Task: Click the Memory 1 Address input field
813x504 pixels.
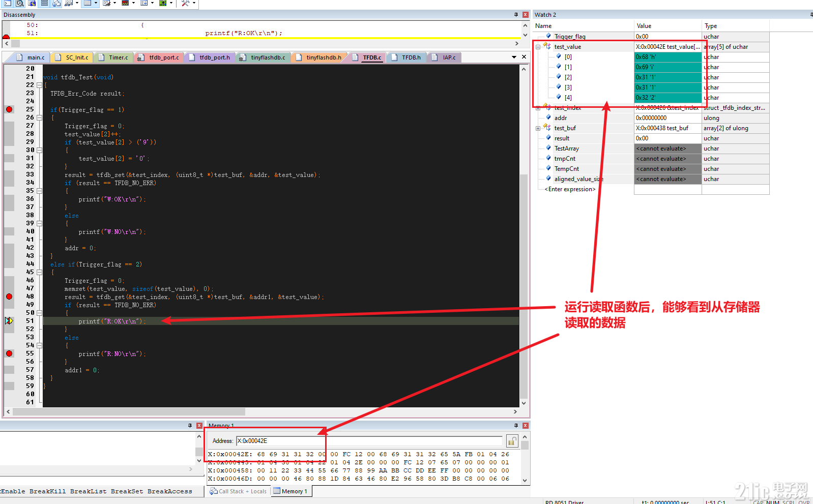Action: pyautogui.click(x=369, y=441)
